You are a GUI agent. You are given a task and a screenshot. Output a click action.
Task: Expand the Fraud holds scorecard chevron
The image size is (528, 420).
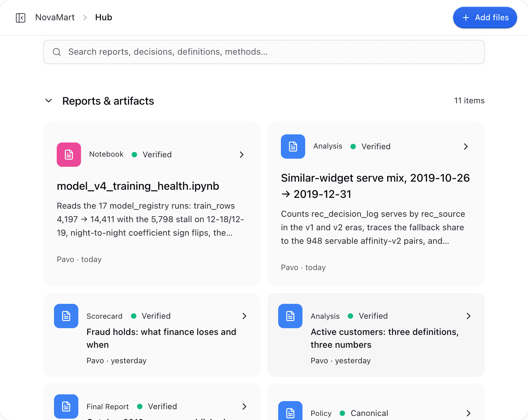[244, 316]
